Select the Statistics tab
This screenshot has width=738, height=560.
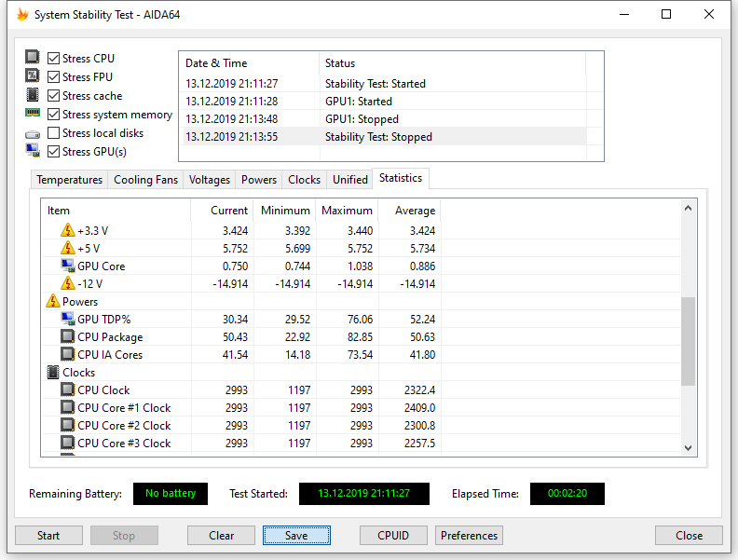401,178
